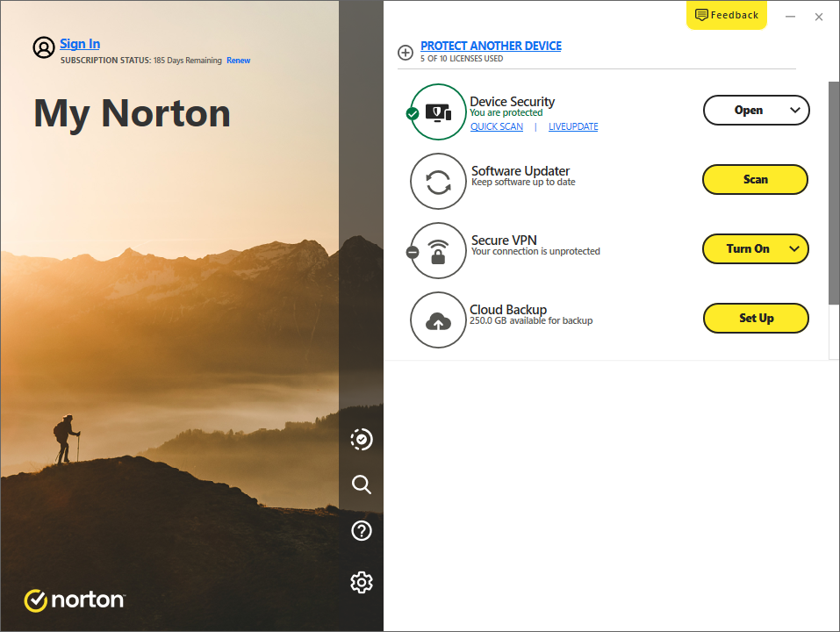
Task: Click Renew next to subscription status
Action: point(238,60)
